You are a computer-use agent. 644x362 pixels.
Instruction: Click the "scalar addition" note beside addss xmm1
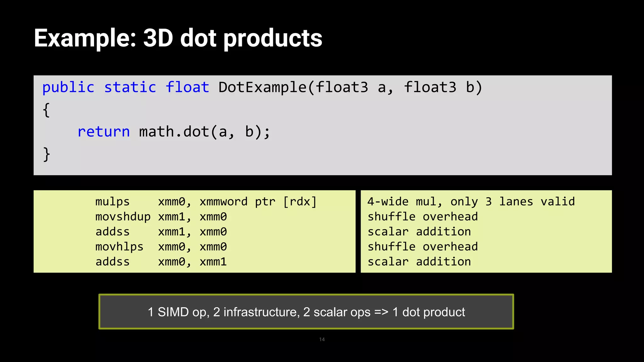419,232
